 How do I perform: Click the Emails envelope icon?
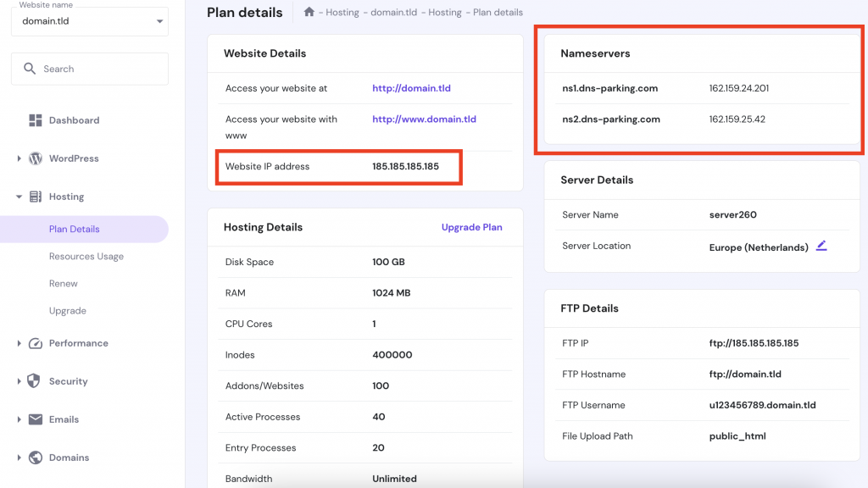pos(36,419)
